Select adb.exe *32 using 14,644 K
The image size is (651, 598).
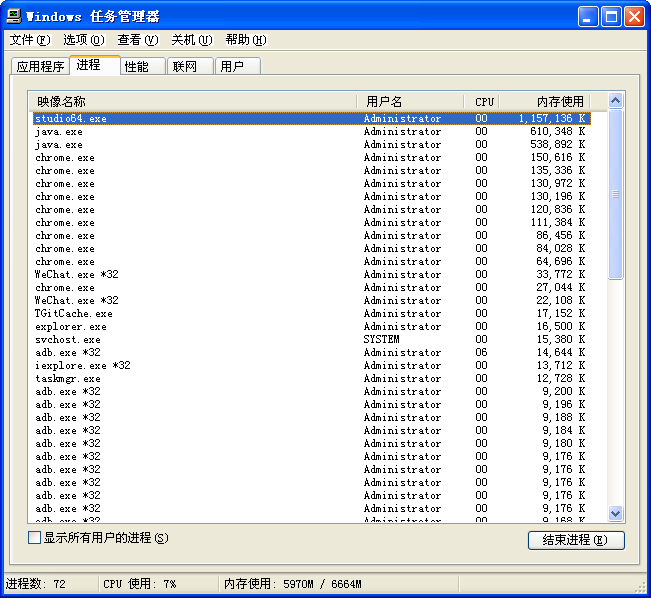click(312, 352)
